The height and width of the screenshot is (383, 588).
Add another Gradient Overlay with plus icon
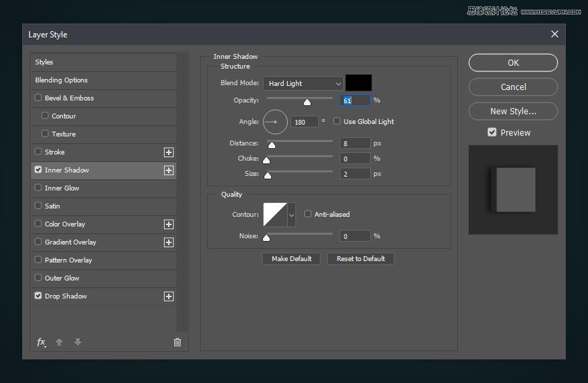click(168, 242)
